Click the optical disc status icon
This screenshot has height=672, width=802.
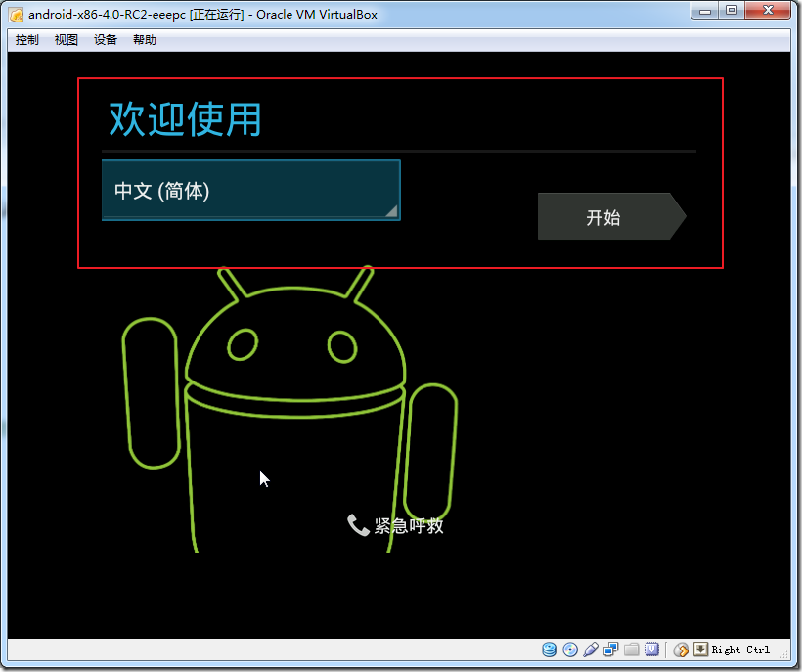click(x=570, y=650)
